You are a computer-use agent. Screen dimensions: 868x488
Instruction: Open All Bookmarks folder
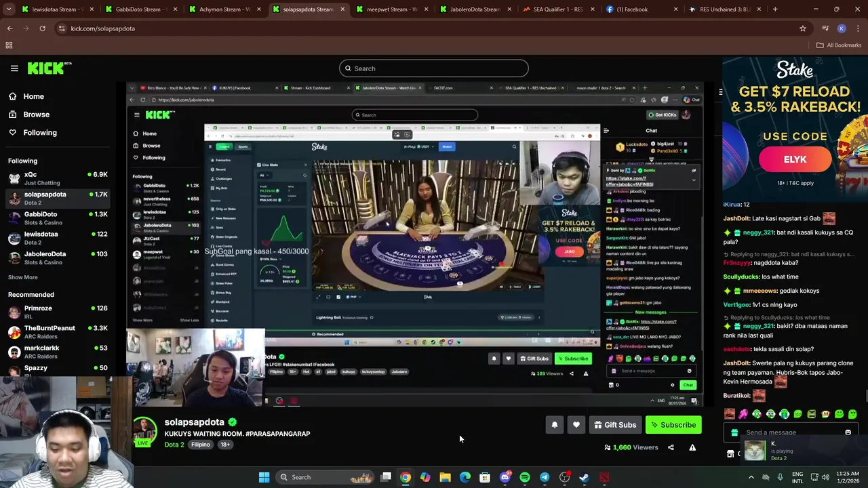coord(839,45)
